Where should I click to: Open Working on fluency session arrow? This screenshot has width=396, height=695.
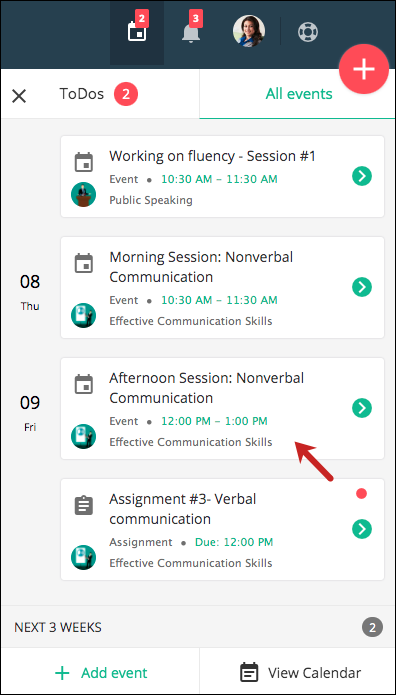(362, 176)
